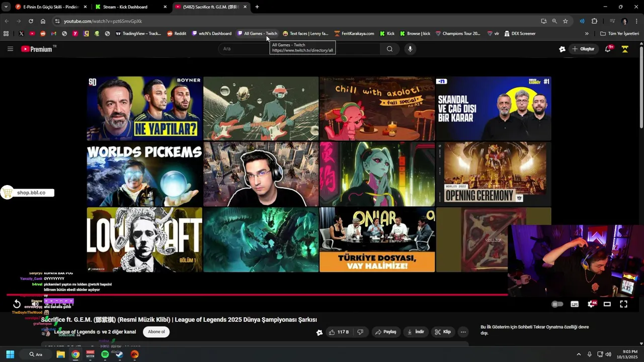Go to browser home page

[x=43, y=21]
